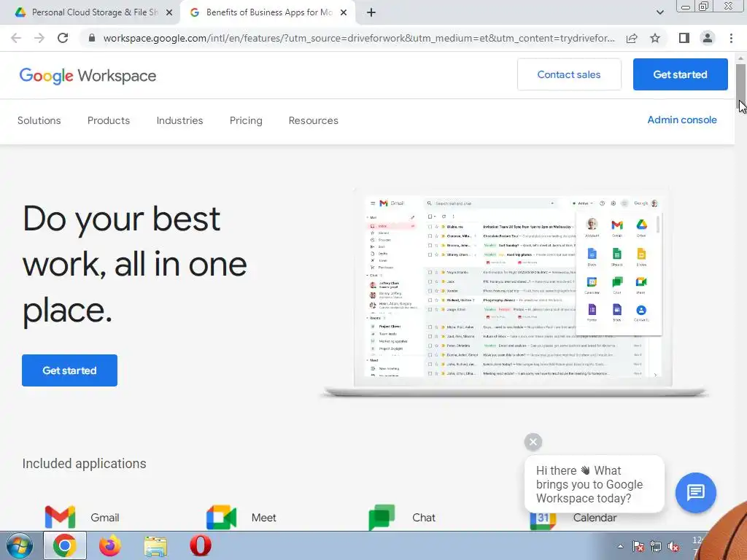
Task: Click the muted volume tray icon
Action: tap(673, 546)
